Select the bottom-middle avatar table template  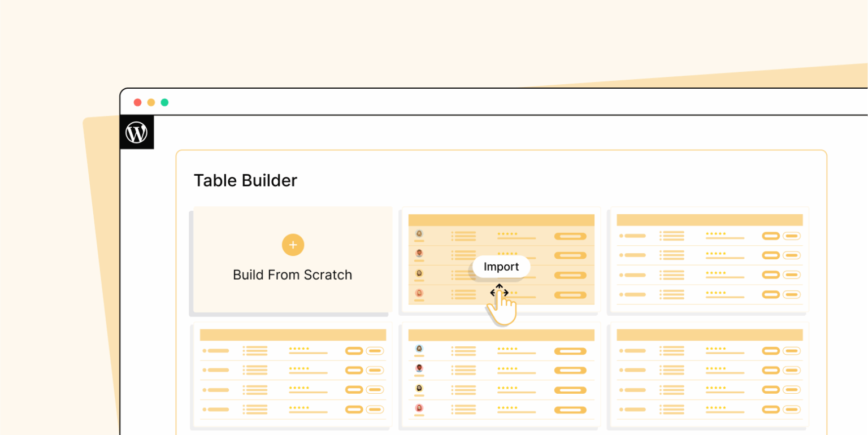click(x=501, y=374)
